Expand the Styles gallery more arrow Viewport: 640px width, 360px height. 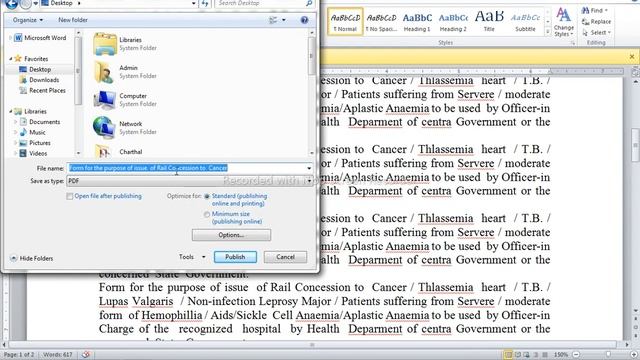(548, 31)
